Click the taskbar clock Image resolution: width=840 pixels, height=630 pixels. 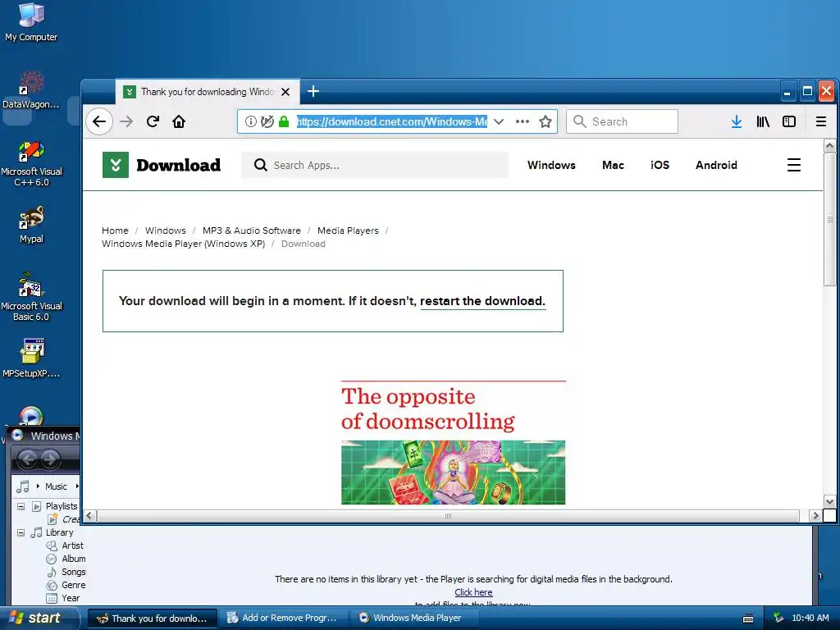[810, 618]
